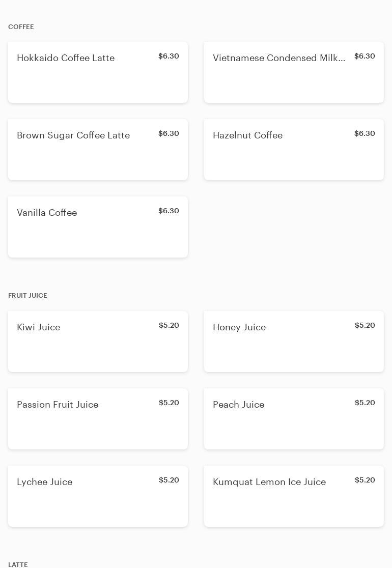The width and height of the screenshot is (392, 568).
Task: Click the COFFEE section heading
Action: [21, 27]
